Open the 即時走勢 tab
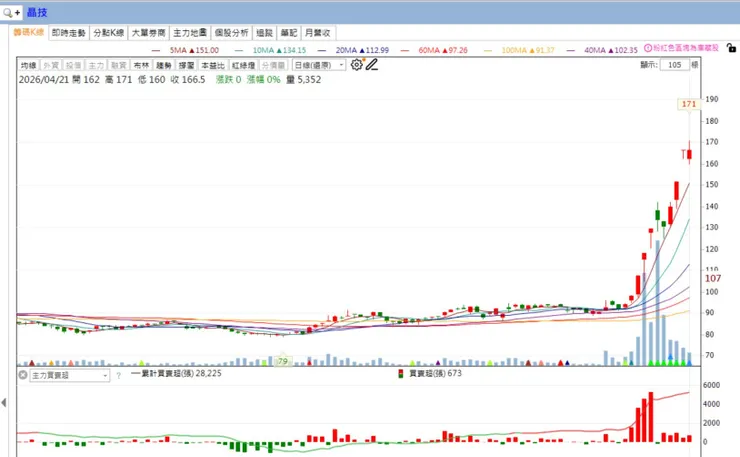The height and width of the screenshot is (457, 740). (x=68, y=33)
